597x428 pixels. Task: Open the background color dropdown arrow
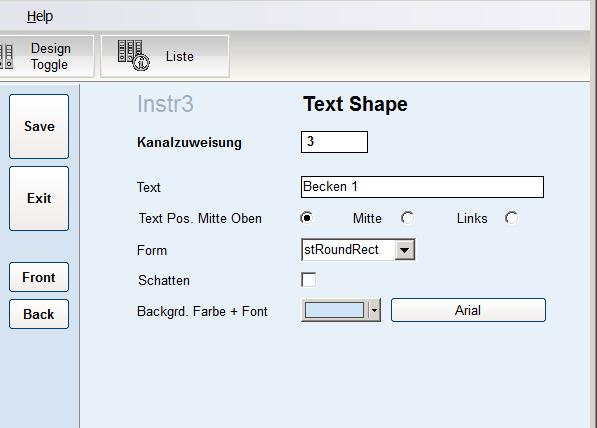tap(374, 310)
